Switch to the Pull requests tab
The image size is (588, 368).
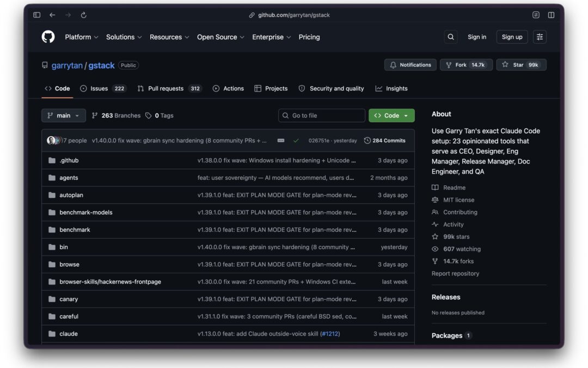click(x=169, y=89)
